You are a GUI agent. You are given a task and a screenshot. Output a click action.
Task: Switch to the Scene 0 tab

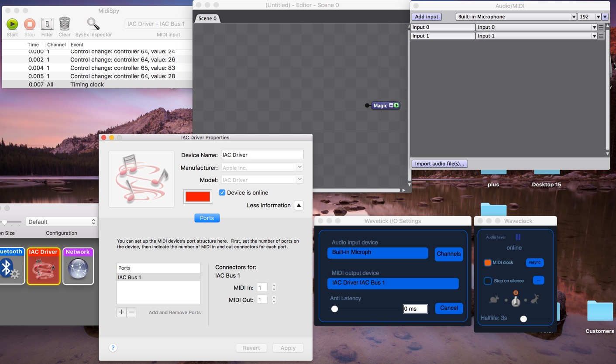207,18
